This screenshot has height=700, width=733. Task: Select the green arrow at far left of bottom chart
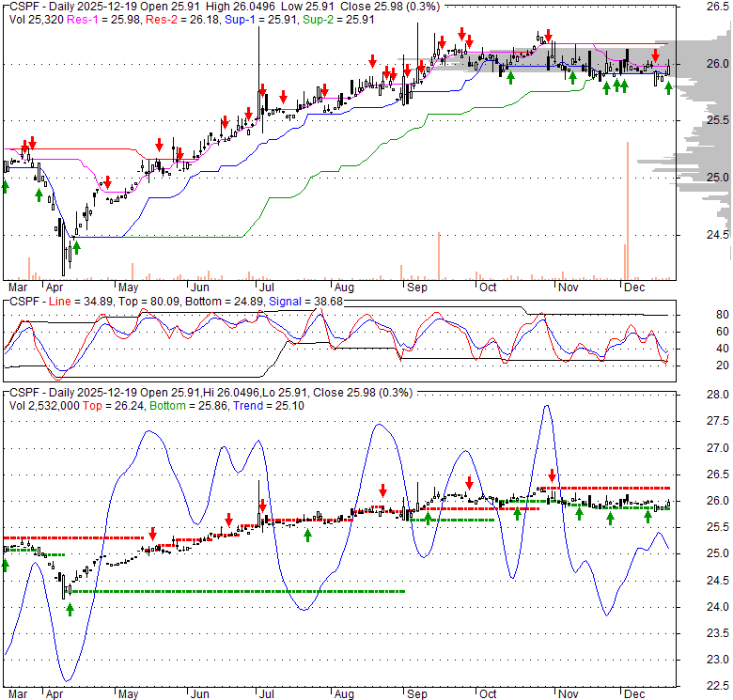[x=5, y=565]
